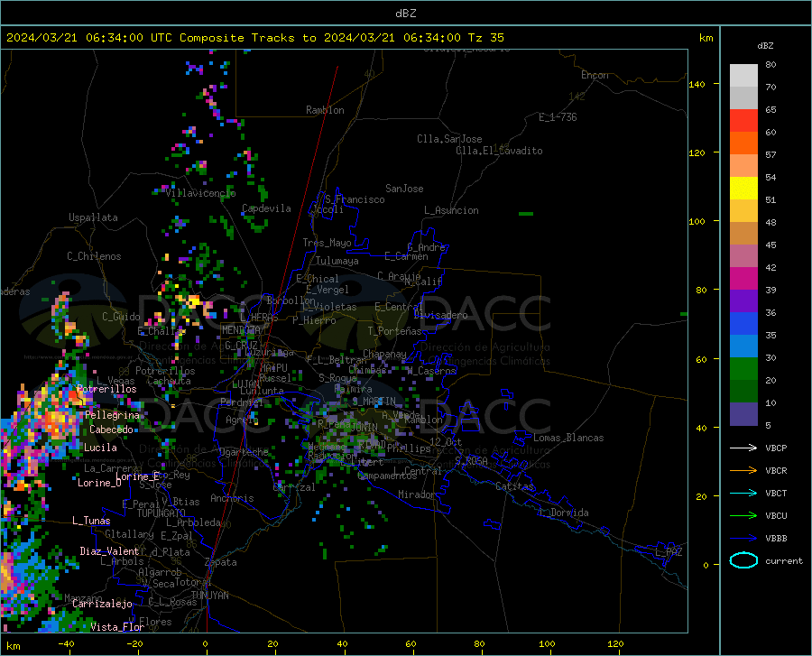Viewport: 812px width, 656px height.
Task: Click the L_Asuncion label
Action: [451, 210]
